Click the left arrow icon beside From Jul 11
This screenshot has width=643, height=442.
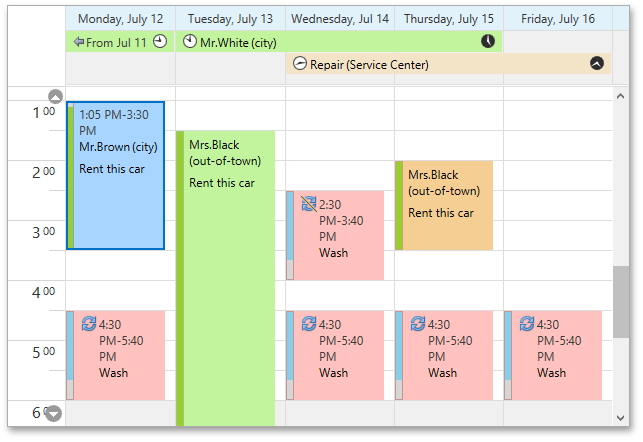(79, 42)
